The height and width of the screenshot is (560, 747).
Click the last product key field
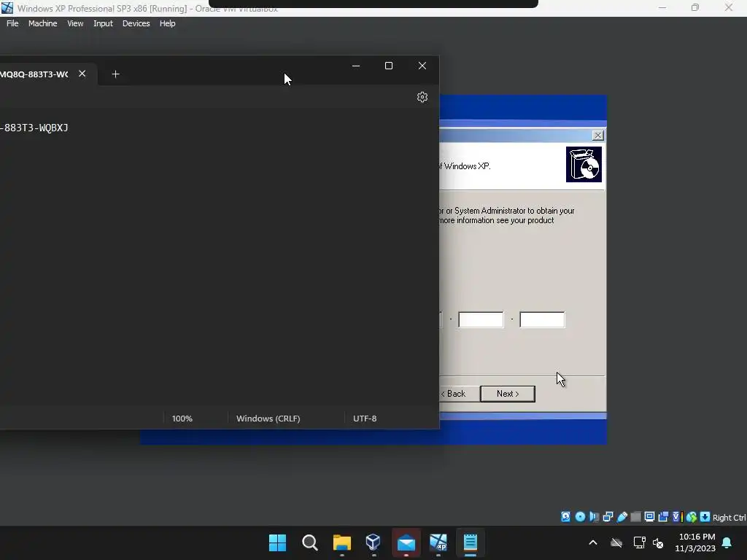tap(542, 319)
